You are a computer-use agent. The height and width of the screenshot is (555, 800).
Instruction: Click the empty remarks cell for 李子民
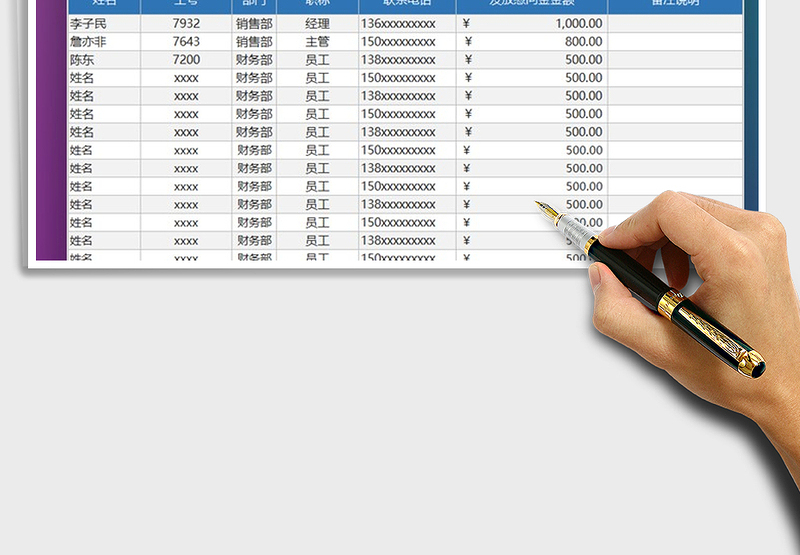click(x=675, y=24)
